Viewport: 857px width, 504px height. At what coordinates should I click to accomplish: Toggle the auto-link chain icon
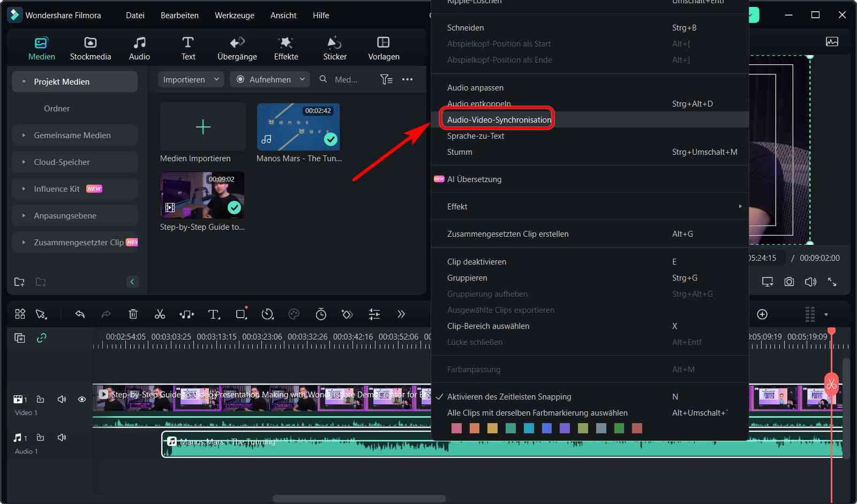coord(41,338)
